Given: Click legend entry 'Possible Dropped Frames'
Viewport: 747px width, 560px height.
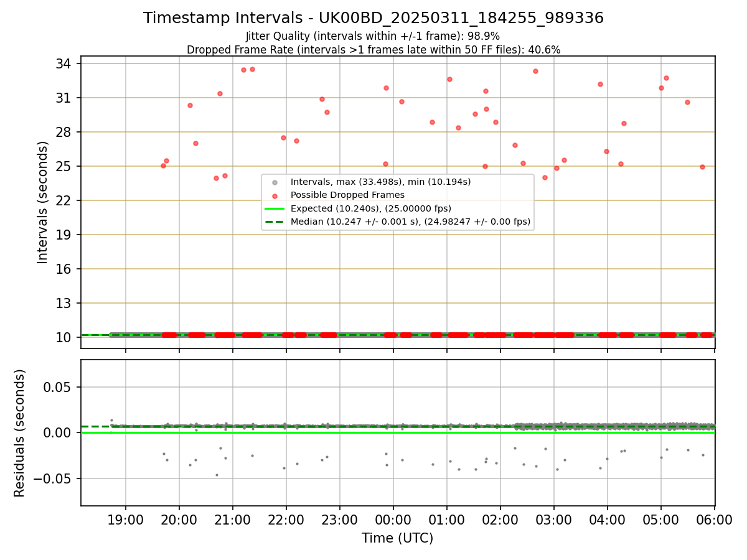Looking at the screenshot, I should coord(348,195).
